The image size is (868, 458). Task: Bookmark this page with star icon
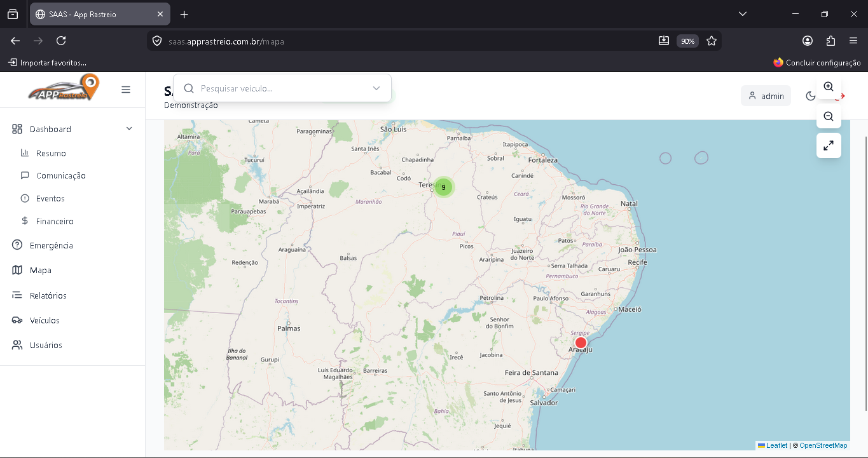(712, 41)
